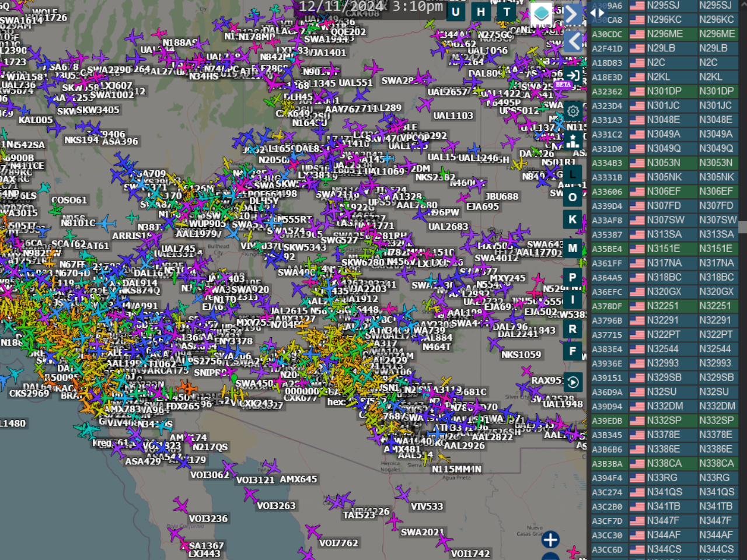Viewport: 747px width, 560px height.
Task: Select hex code A33606 in table
Action: (x=608, y=192)
